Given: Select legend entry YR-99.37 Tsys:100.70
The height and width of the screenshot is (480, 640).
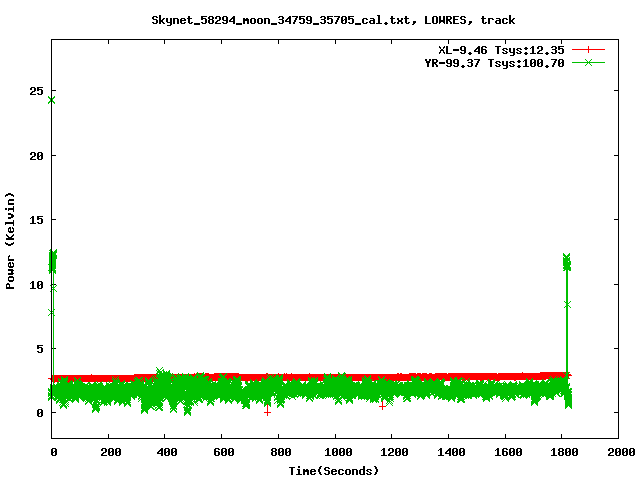Looking at the screenshot, I should click(x=494, y=63).
